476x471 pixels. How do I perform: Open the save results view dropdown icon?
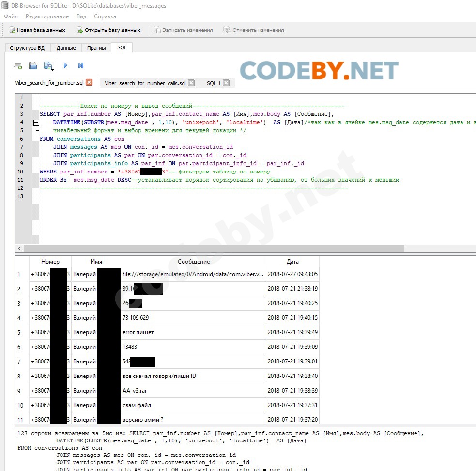(x=48, y=66)
